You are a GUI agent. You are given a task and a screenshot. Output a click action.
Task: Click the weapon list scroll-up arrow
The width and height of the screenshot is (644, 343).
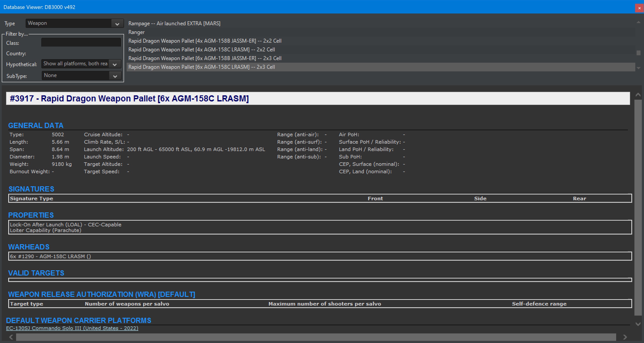639,22
